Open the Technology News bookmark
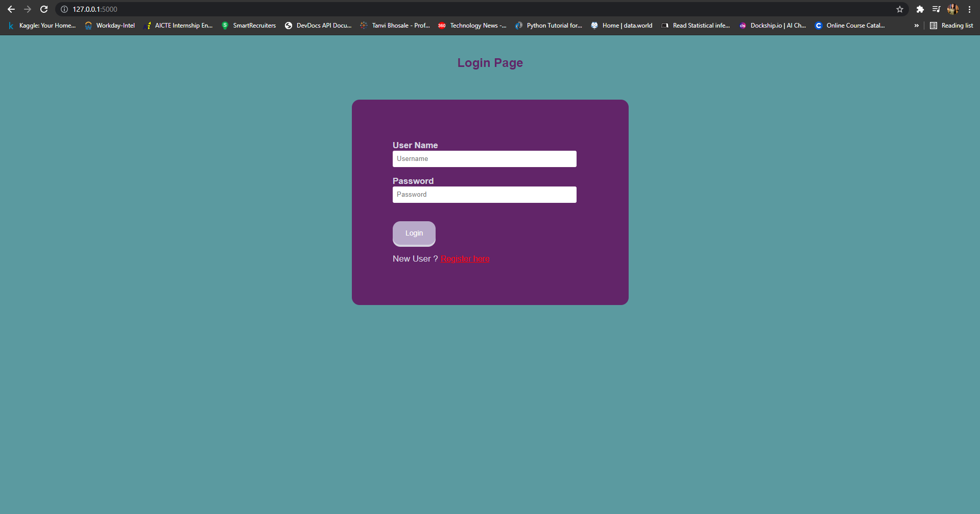This screenshot has width=980, height=514. [472, 26]
